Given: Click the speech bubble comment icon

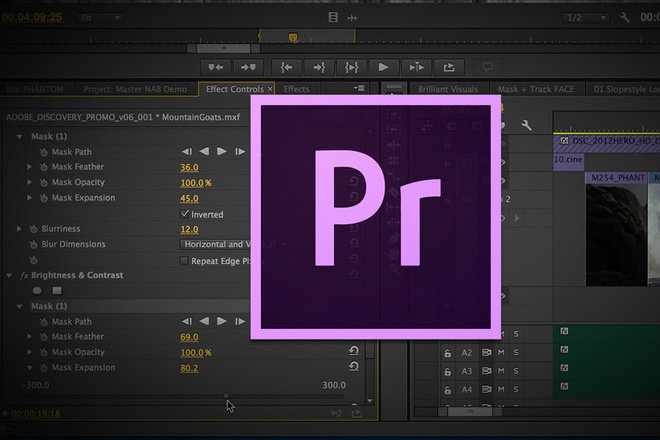Looking at the screenshot, I should pos(487,67).
